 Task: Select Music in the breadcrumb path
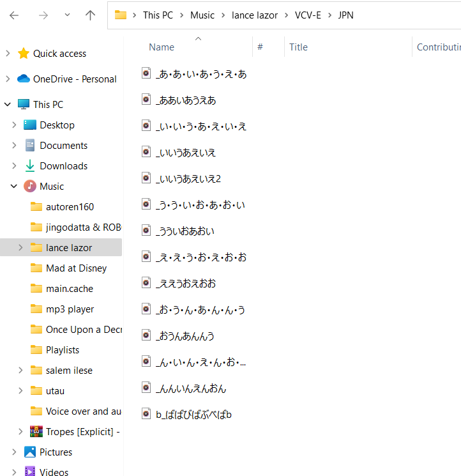coord(202,15)
